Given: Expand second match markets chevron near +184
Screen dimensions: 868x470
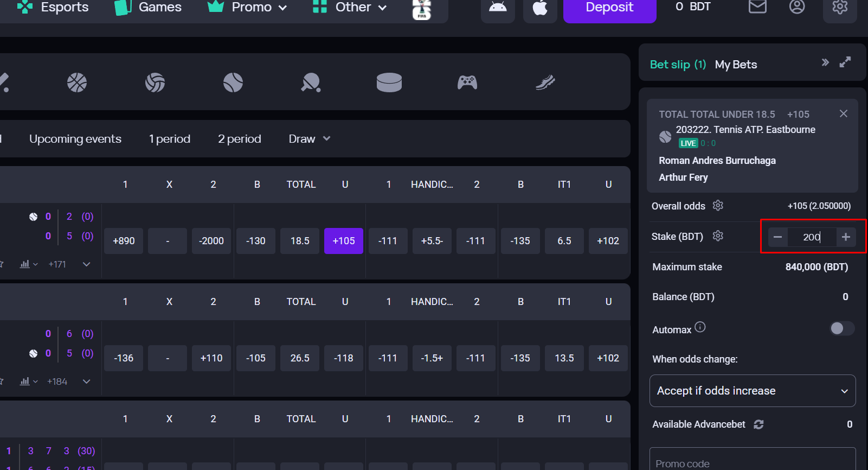Looking at the screenshot, I should coord(86,382).
